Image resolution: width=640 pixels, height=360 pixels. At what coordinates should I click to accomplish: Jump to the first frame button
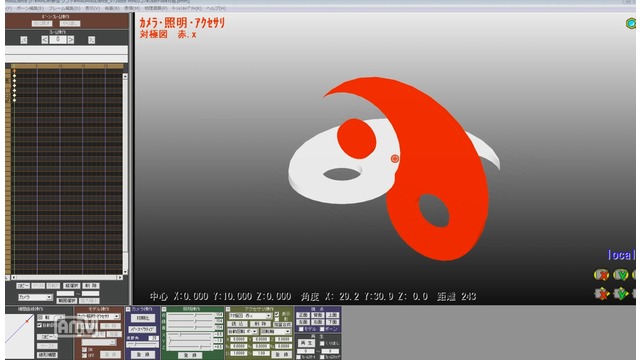(x=24, y=40)
